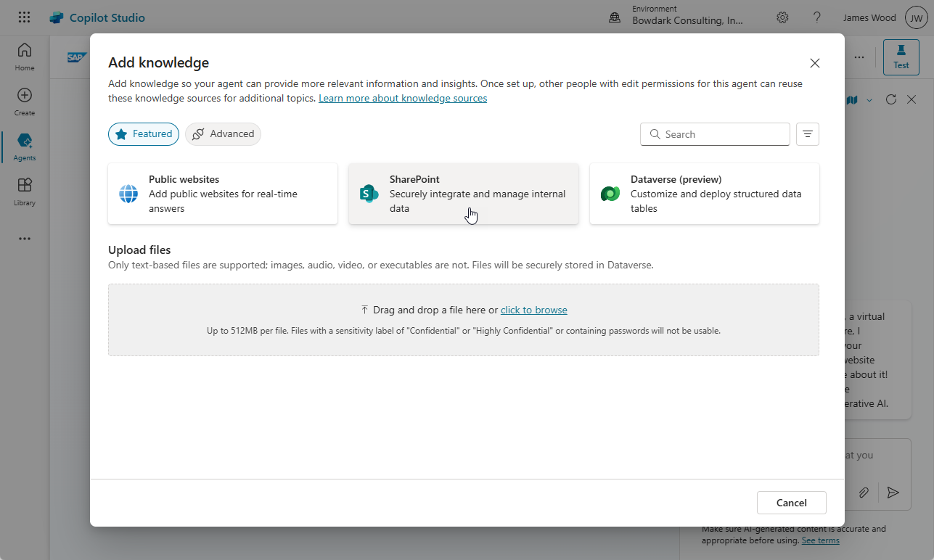Click Bowdark Consulting environment name
The image size is (934, 560).
click(688, 21)
